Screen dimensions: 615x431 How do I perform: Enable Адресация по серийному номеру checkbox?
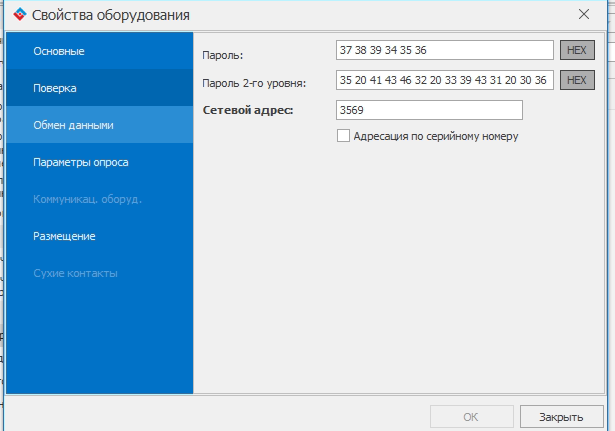point(344,135)
